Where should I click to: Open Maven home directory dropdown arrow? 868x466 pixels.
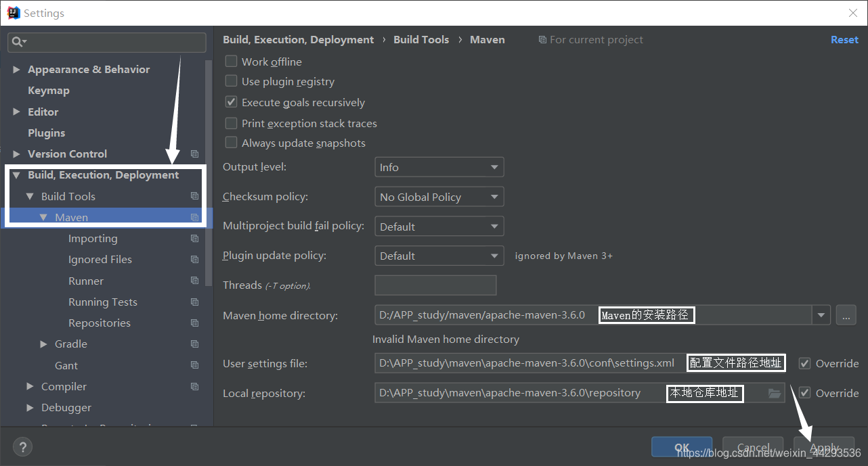821,314
